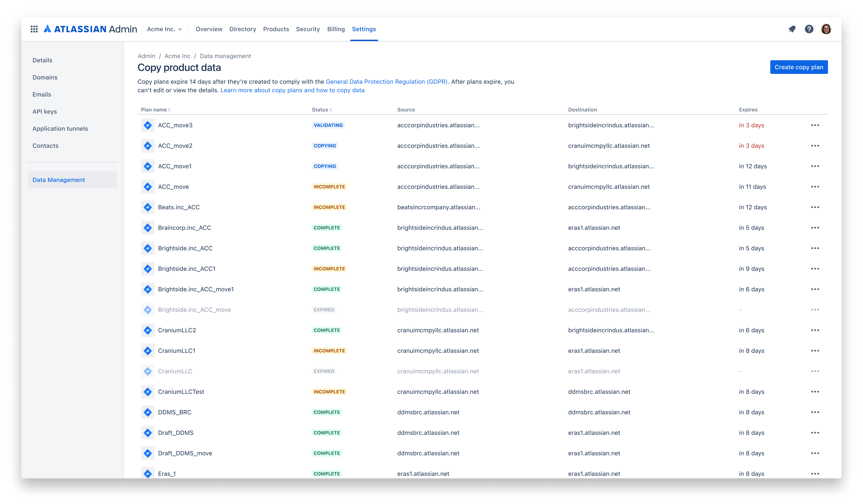Open more actions for CraniumLLCTest
The width and height of the screenshot is (863, 504).
pyautogui.click(x=815, y=392)
